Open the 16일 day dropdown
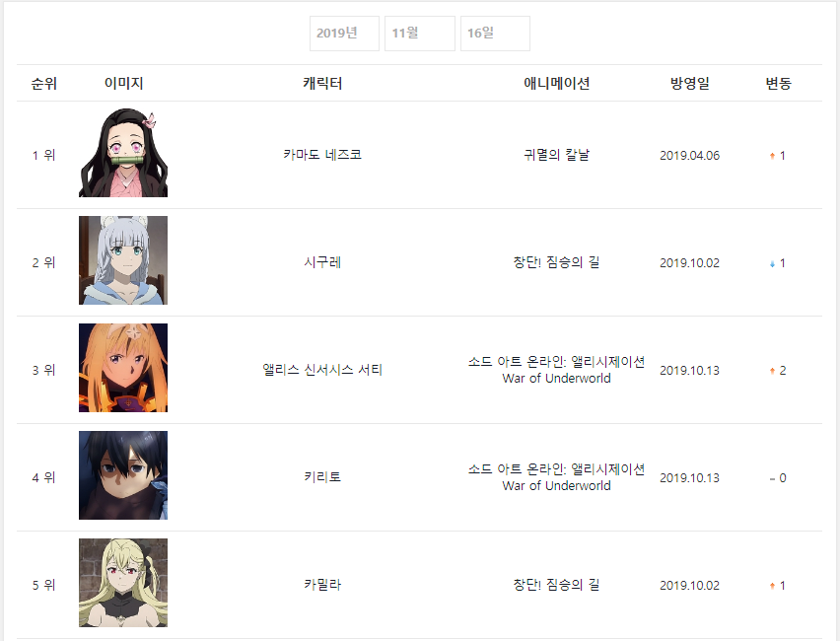Viewport: 840px width, 641px height. 496,34
